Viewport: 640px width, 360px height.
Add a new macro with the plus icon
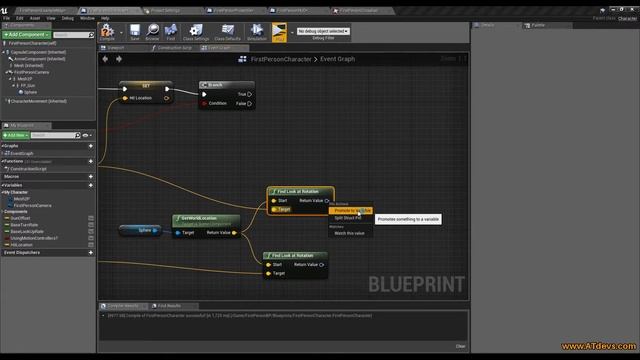(x=91, y=176)
